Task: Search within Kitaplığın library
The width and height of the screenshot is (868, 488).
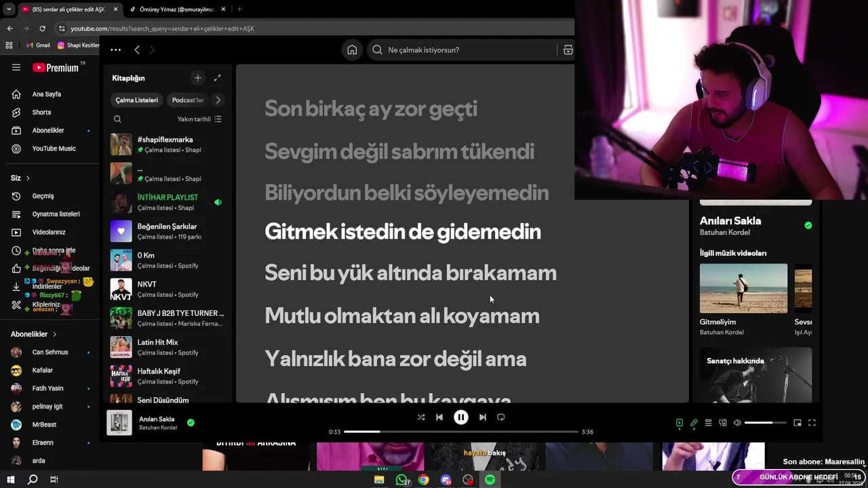Action: tap(117, 119)
